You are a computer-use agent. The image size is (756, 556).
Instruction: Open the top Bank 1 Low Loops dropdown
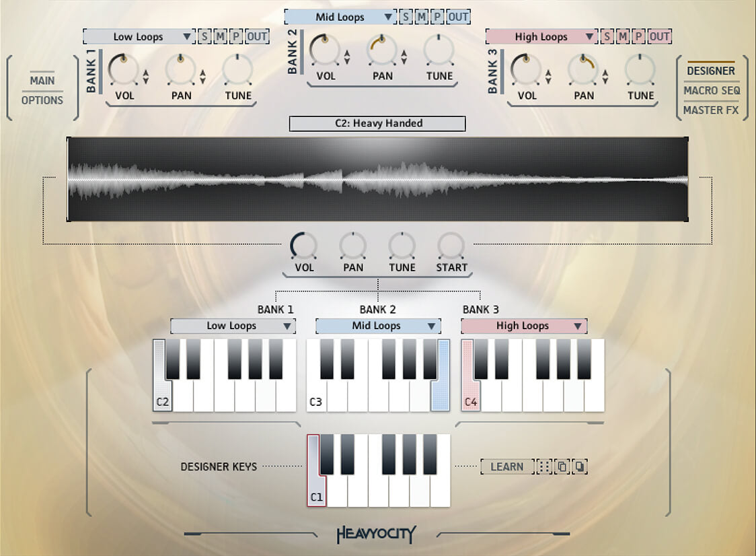pos(139,36)
